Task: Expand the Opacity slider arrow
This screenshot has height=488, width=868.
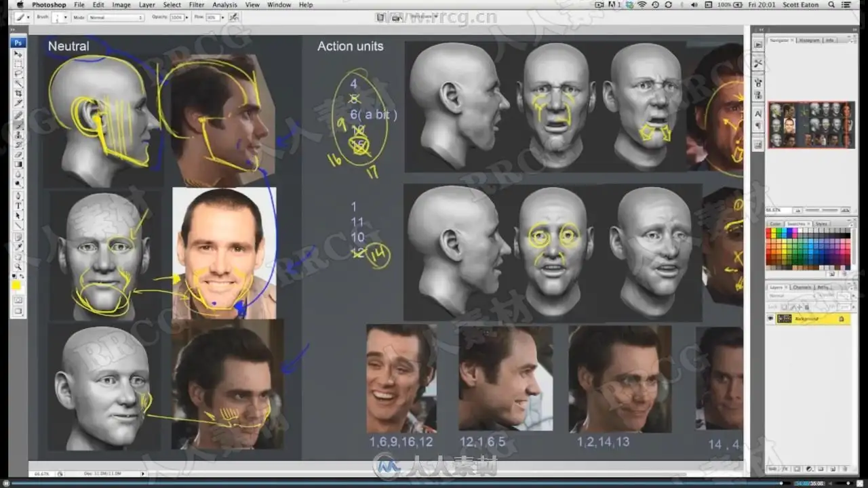Action: [188, 17]
